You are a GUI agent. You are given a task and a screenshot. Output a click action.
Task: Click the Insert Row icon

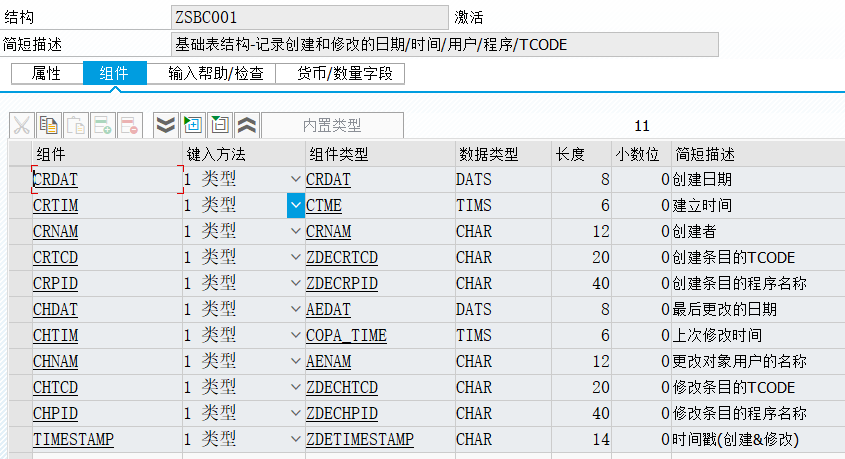coord(103,125)
